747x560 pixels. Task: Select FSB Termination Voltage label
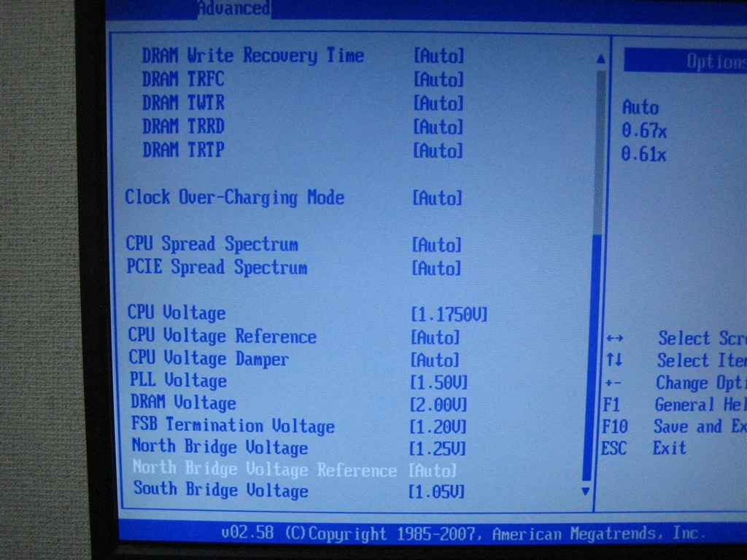pos(233,425)
